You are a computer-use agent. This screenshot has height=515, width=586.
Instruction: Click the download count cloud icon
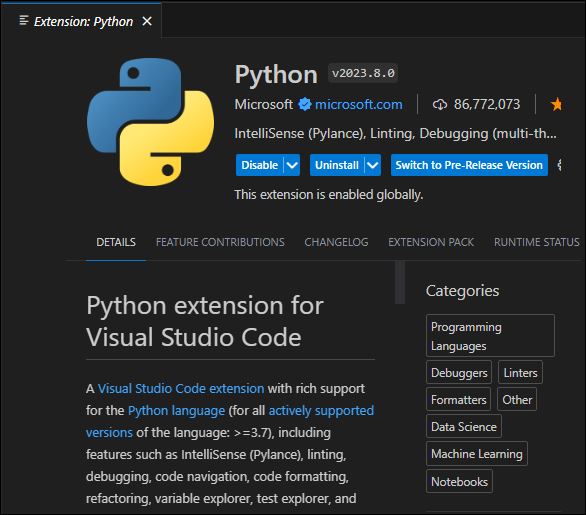point(440,105)
